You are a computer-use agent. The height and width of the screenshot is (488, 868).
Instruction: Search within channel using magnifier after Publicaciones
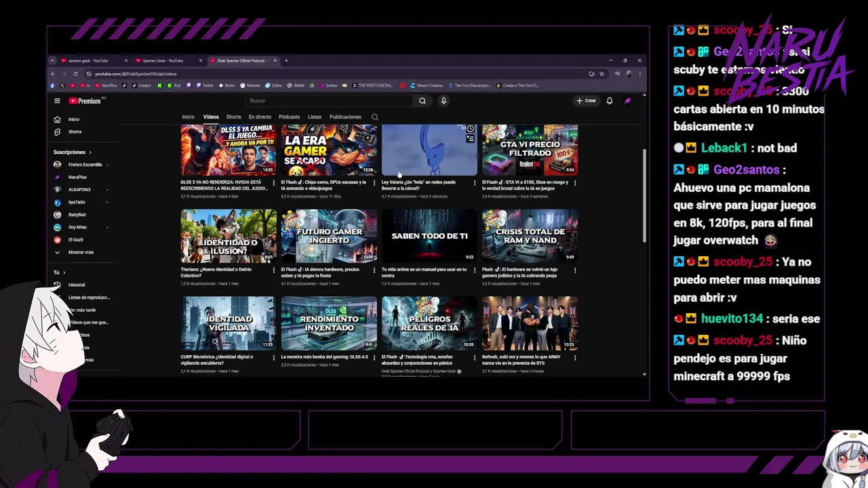tap(374, 117)
